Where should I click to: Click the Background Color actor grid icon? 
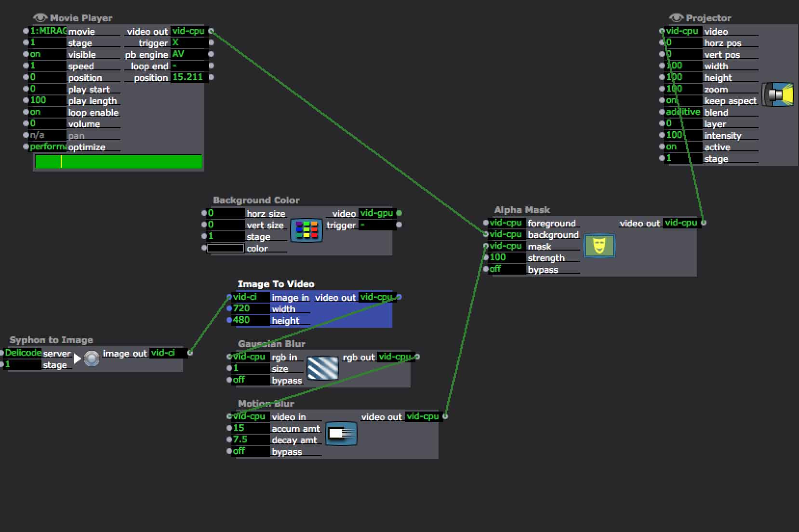click(x=306, y=230)
